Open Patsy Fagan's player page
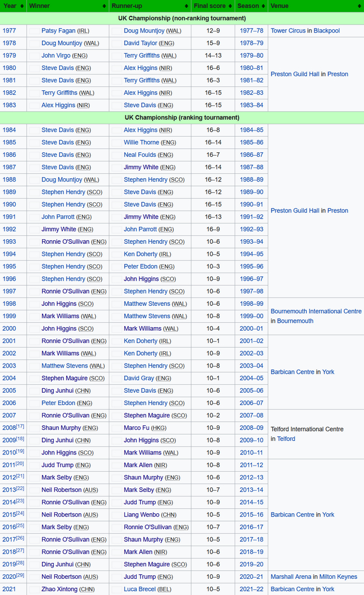This screenshot has height=595, width=364. [58, 31]
